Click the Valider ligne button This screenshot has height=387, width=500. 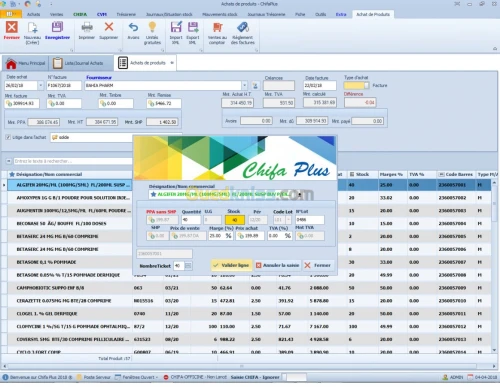point(231,265)
